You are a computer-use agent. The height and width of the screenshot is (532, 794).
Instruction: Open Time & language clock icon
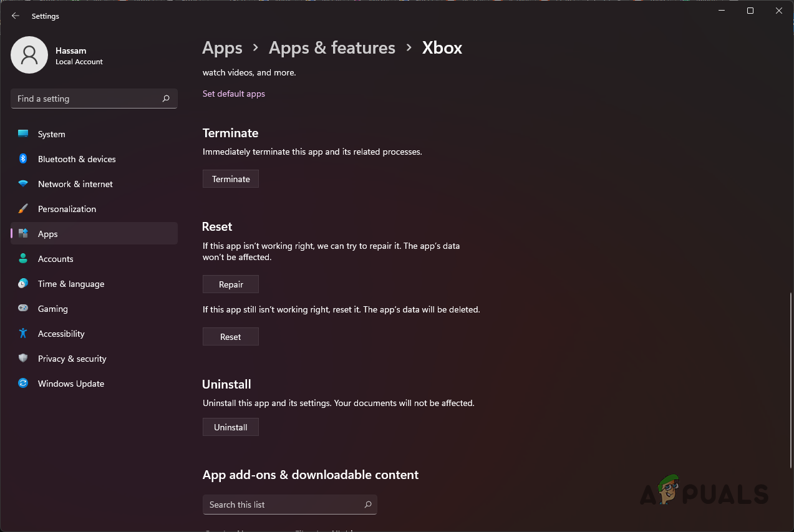pos(23,284)
